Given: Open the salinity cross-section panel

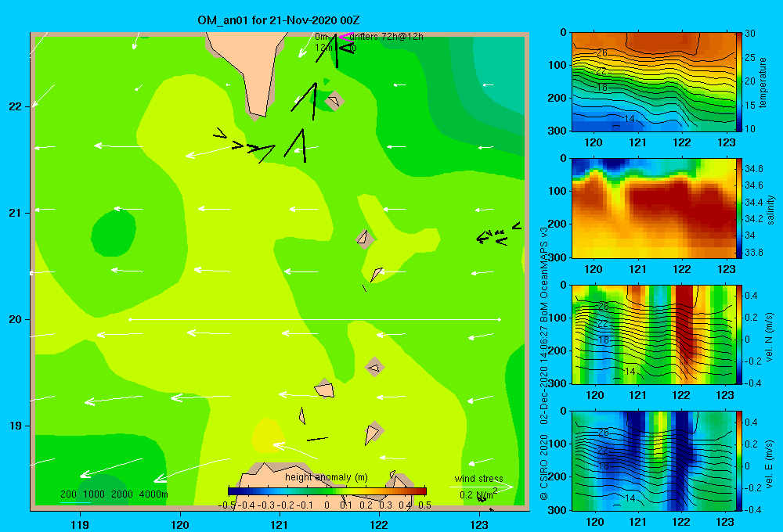Looking at the screenshot, I should pos(654,208).
